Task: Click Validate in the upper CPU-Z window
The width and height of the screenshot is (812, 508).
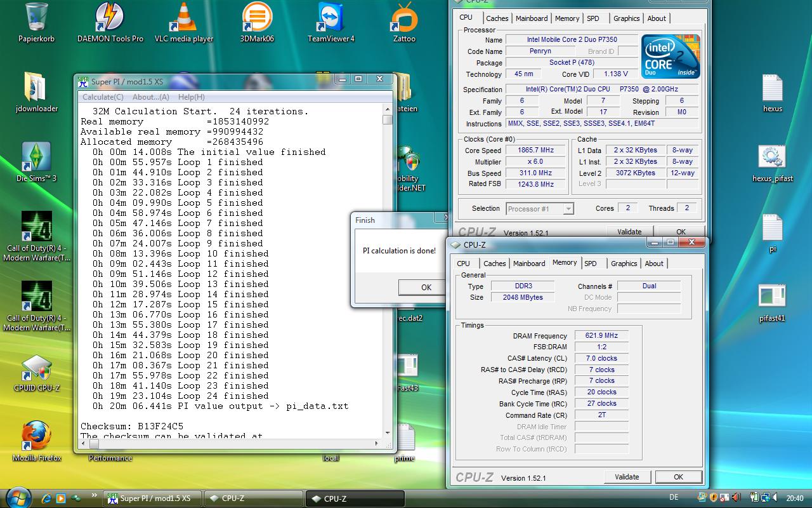Action: [x=629, y=232]
